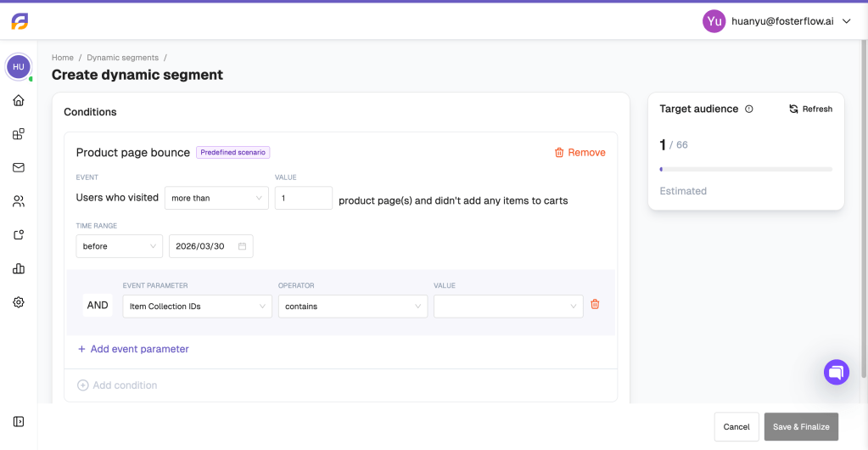
Task: Click the Cancel button
Action: (x=736, y=427)
